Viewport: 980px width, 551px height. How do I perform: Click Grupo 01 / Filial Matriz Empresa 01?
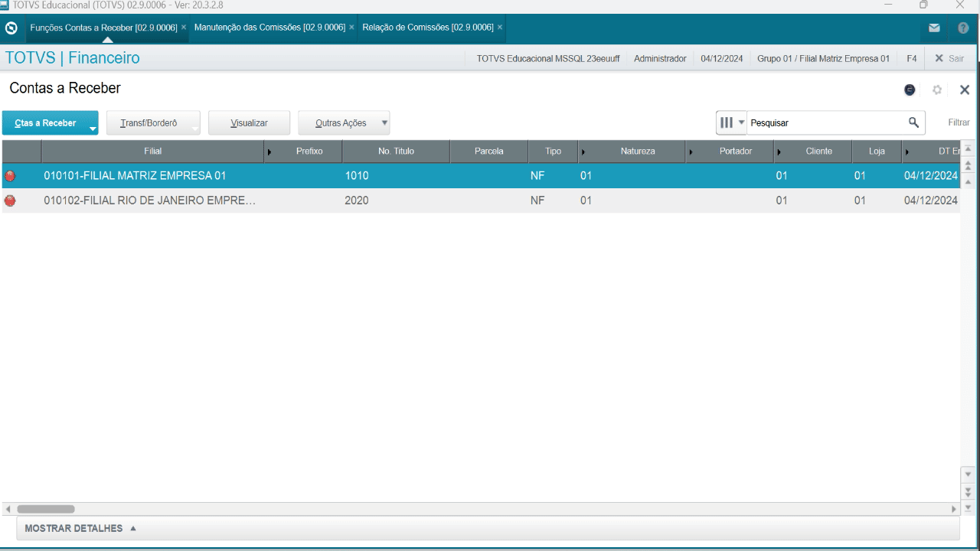(823, 58)
